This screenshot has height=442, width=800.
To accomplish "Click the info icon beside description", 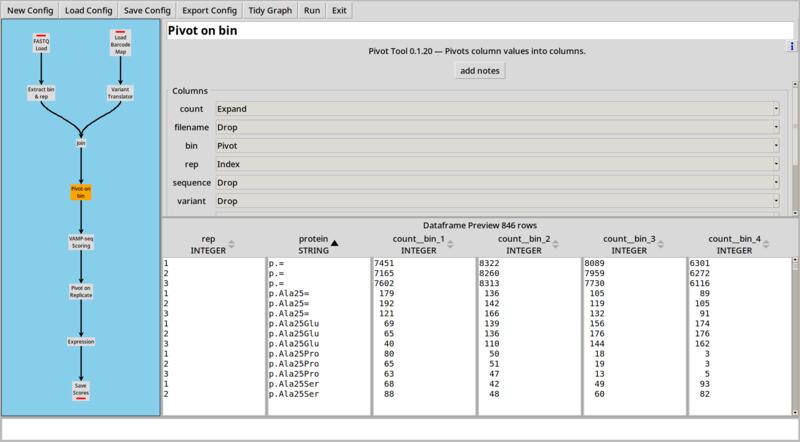I will click(791, 46).
